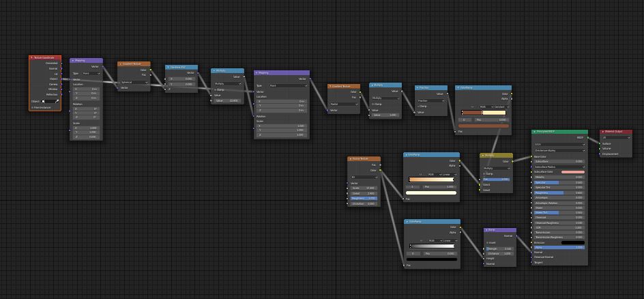The height and width of the screenshot is (299, 644).
Task: Click the UV output socket of Texture Coordinate
Action: (61, 74)
